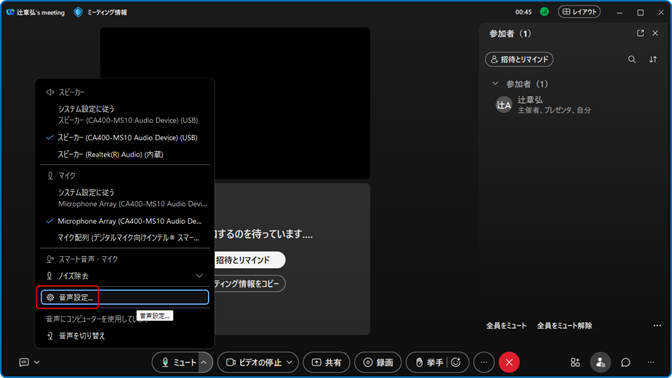
Task: Click the ミュート microphone button
Action: coord(178,363)
